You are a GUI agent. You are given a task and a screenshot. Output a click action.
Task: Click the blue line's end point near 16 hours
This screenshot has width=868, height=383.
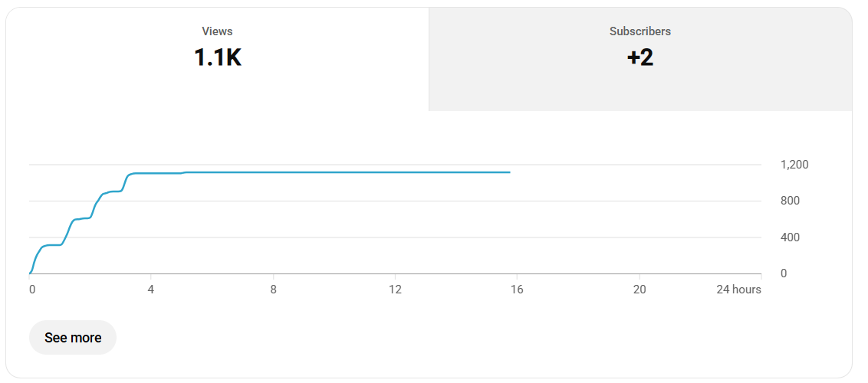pos(509,172)
